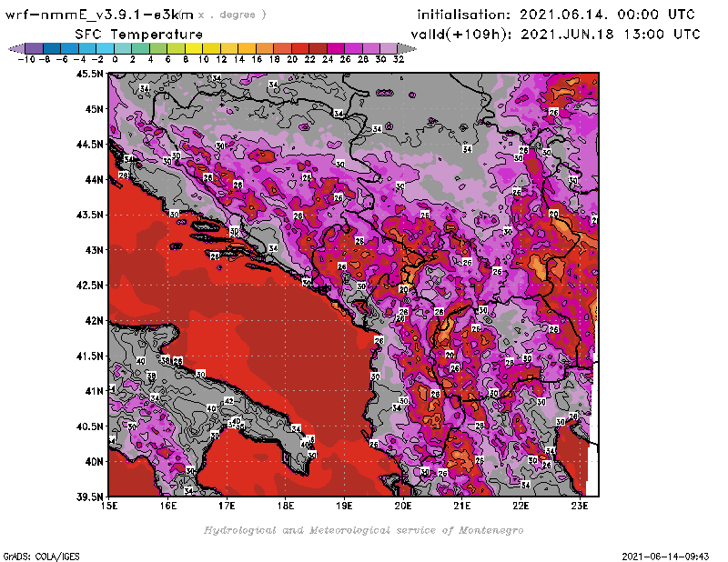Click the 'Hydrological and Meteorological service of Montenegro' caption
The width and height of the screenshot is (728, 562).
[363, 530]
